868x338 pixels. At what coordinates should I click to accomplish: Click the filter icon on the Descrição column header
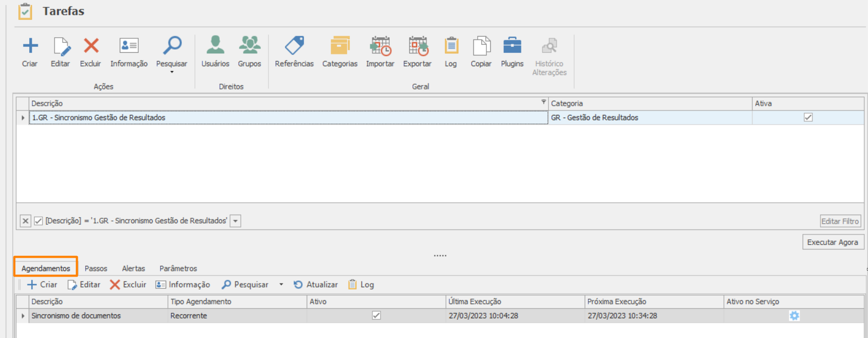coord(544,102)
